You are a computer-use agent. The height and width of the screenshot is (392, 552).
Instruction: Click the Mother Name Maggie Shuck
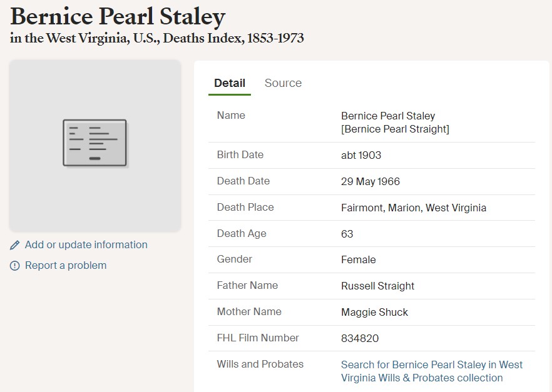(374, 312)
